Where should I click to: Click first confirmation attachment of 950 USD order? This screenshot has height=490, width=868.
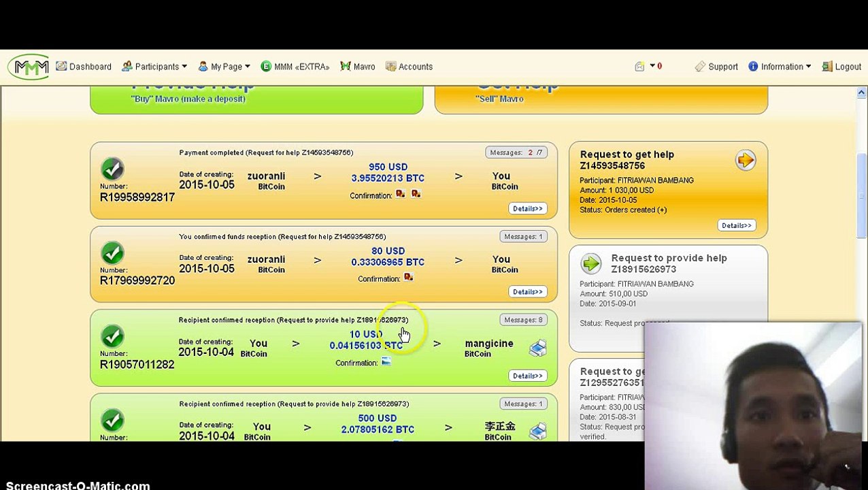(400, 194)
